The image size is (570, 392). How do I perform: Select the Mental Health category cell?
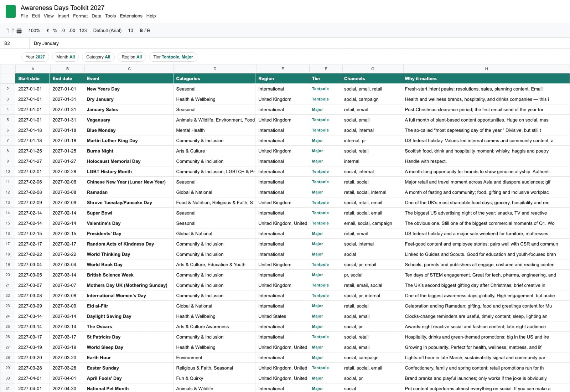click(x=215, y=130)
